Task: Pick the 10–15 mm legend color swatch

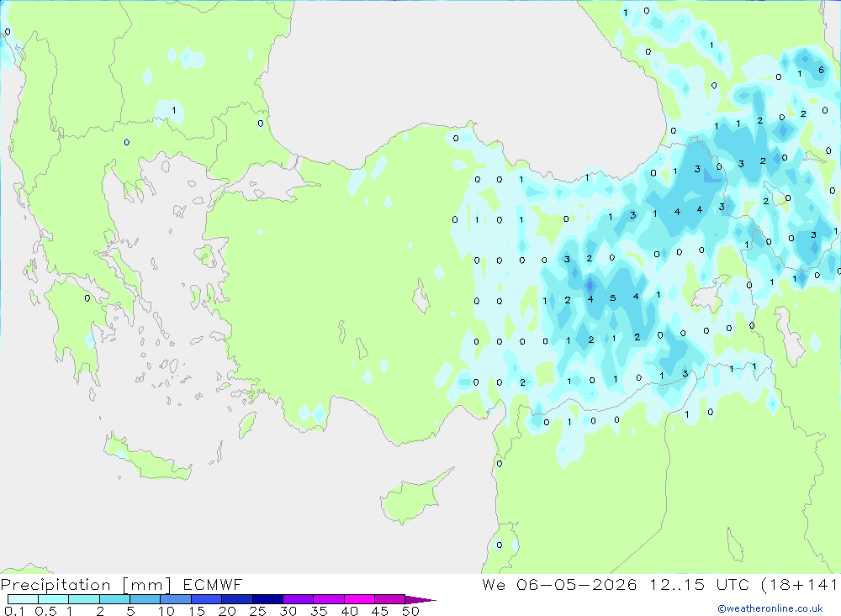Action: (176, 599)
